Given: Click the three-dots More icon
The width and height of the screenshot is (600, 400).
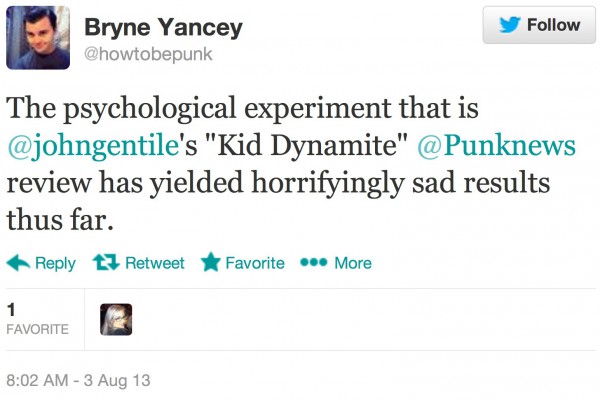Looking at the screenshot, I should pyautogui.click(x=315, y=263).
